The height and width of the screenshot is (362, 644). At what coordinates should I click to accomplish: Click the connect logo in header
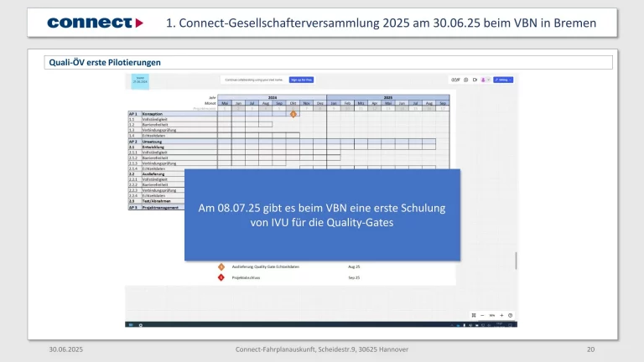coord(96,23)
